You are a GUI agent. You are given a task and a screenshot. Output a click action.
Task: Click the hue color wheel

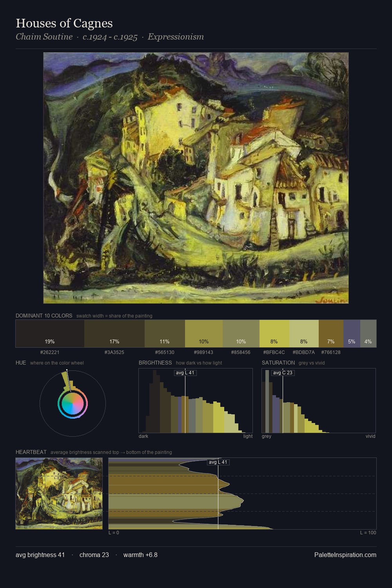73,403
